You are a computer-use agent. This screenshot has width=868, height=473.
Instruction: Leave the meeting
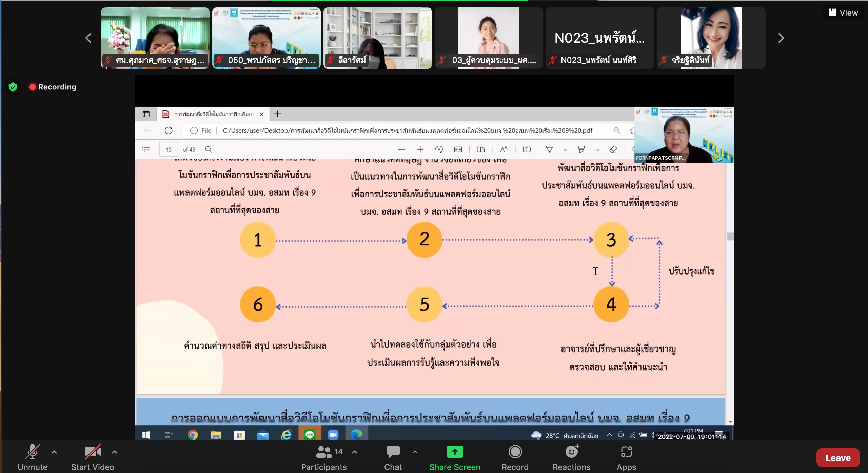coord(837,458)
